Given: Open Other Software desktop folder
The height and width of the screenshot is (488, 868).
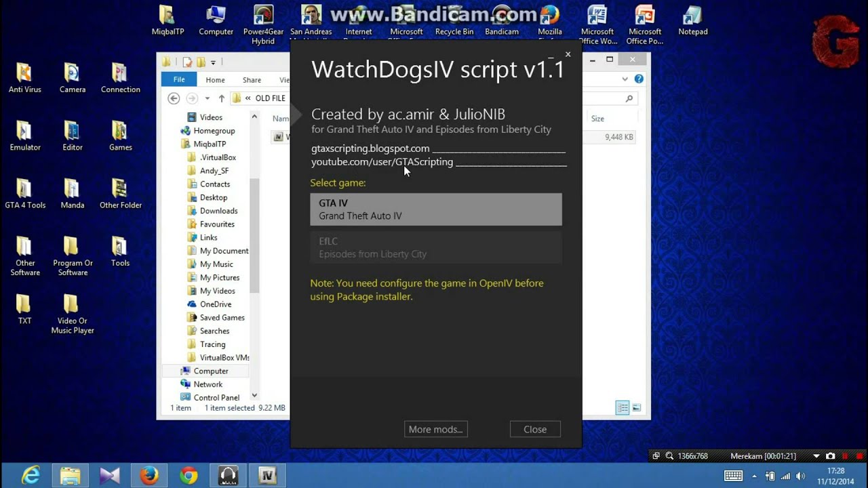Looking at the screenshot, I should (x=24, y=256).
